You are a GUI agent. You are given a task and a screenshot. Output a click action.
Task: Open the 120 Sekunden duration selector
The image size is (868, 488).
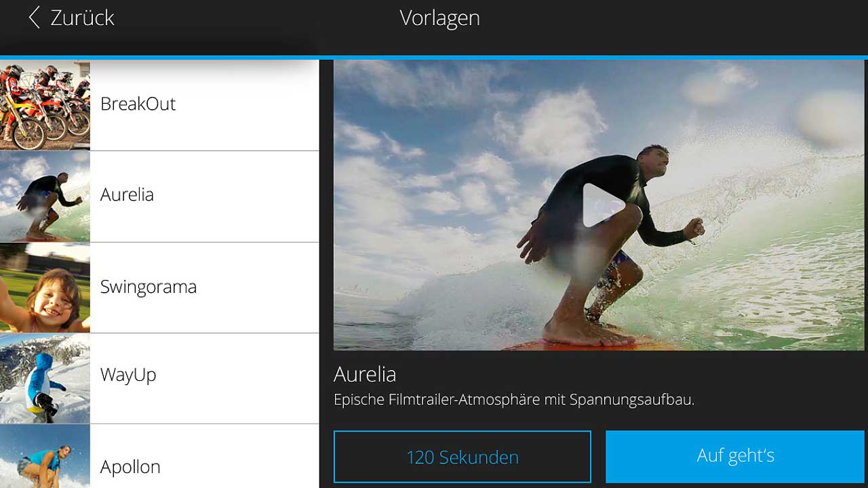(x=462, y=457)
